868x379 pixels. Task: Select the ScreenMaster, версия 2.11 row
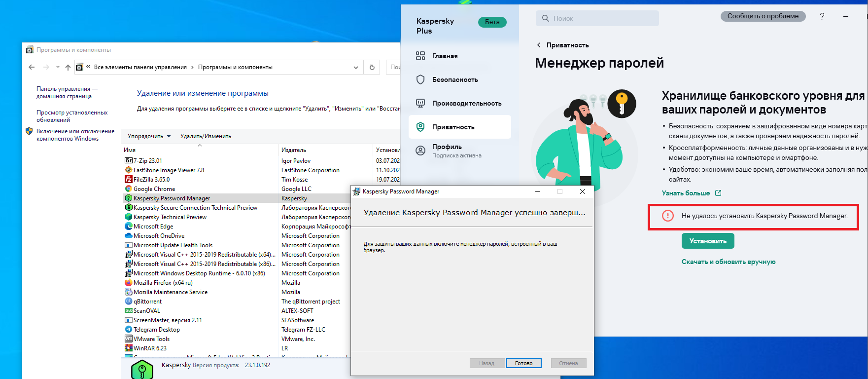pyautogui.click(x=168, y=320)
